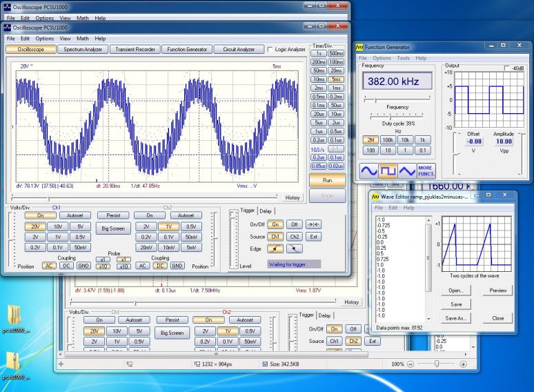Screen dimensions: 534x392
Task: Select Ch1 20V volts per division
Action: coord(35,227)
